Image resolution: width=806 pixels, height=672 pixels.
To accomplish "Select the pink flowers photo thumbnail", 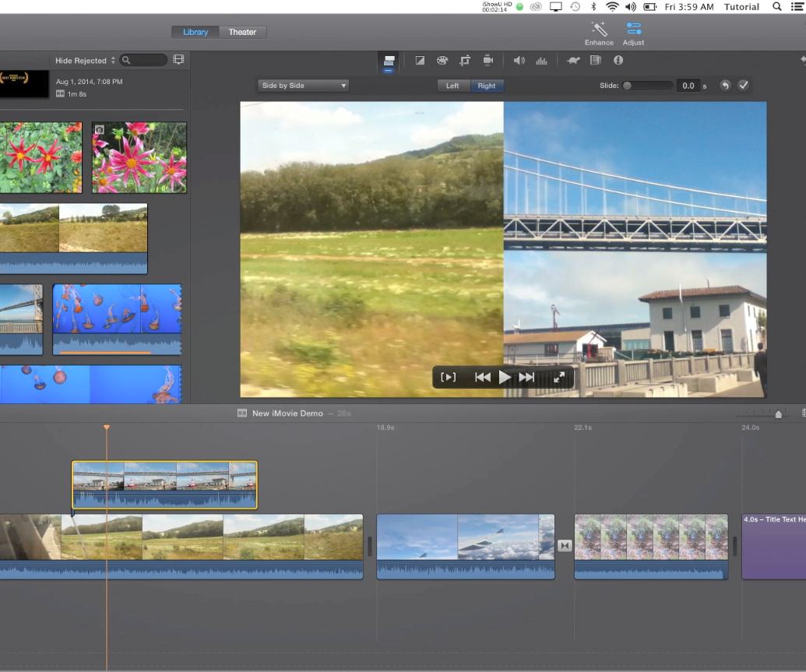I will (139, 157).
